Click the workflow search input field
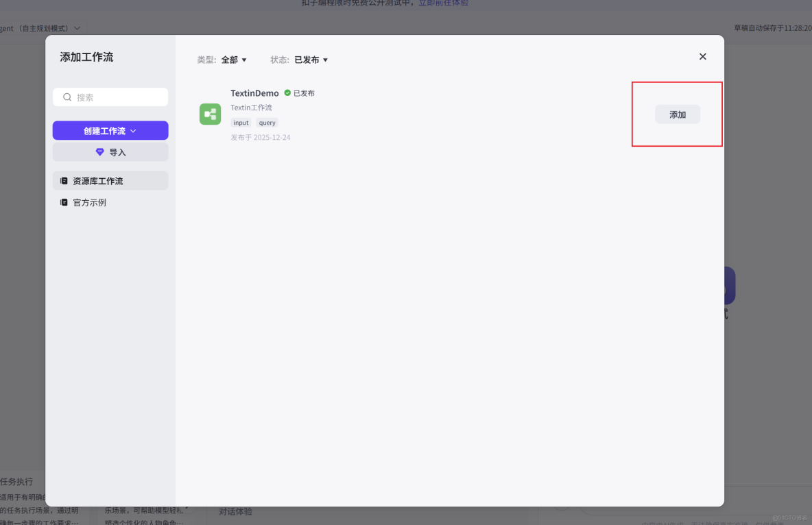 pyautogui.click(x=110, y=97)
